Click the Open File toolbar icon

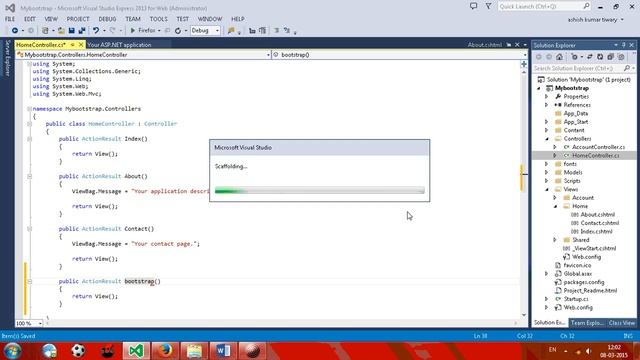coord(61,31)
